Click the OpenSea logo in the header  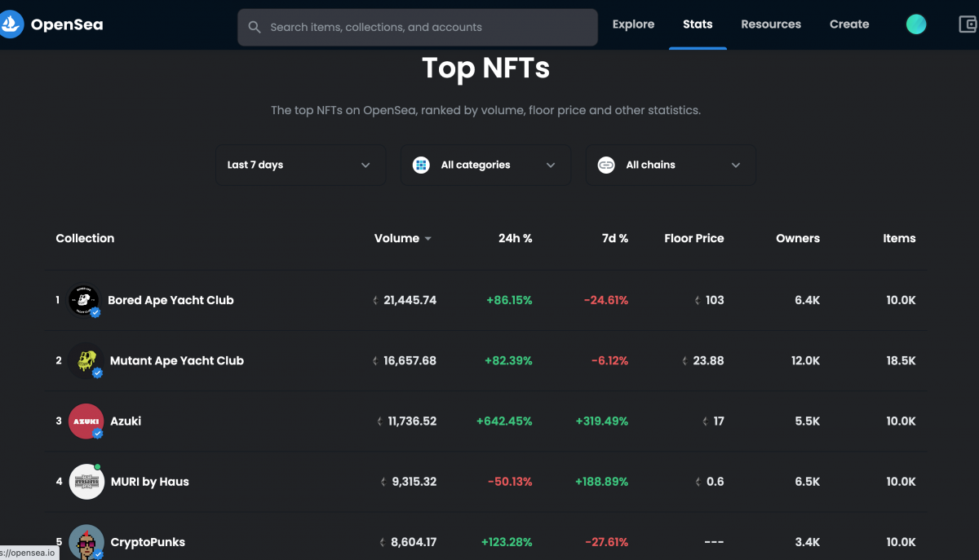coord(52,24)
